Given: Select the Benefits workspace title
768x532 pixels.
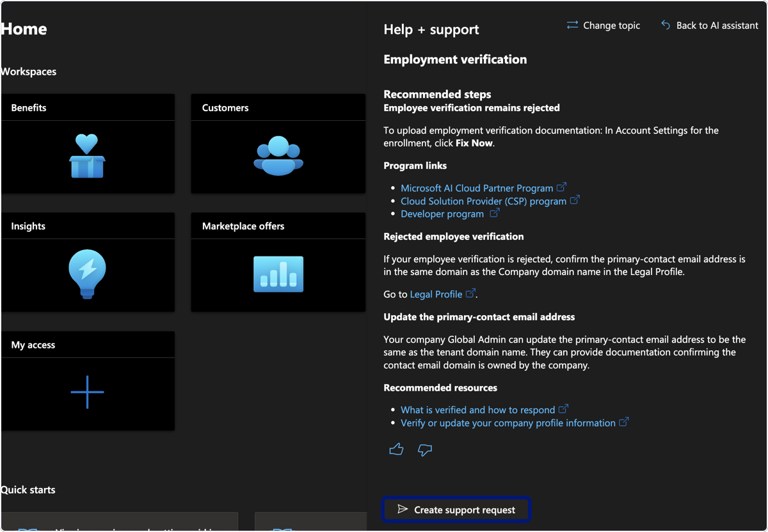Looking at the screenshot, I should pos(29,107).
